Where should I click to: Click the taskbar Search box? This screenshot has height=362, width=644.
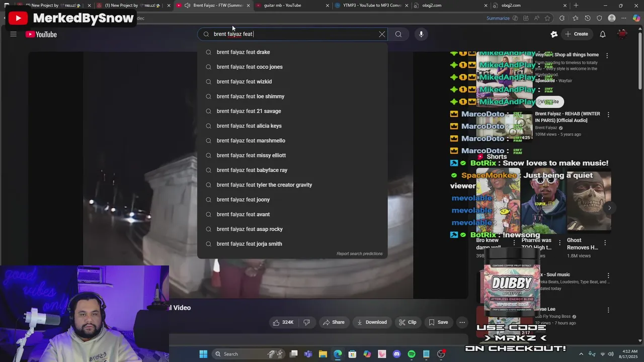pyautogui.click(x=248, y=354)
